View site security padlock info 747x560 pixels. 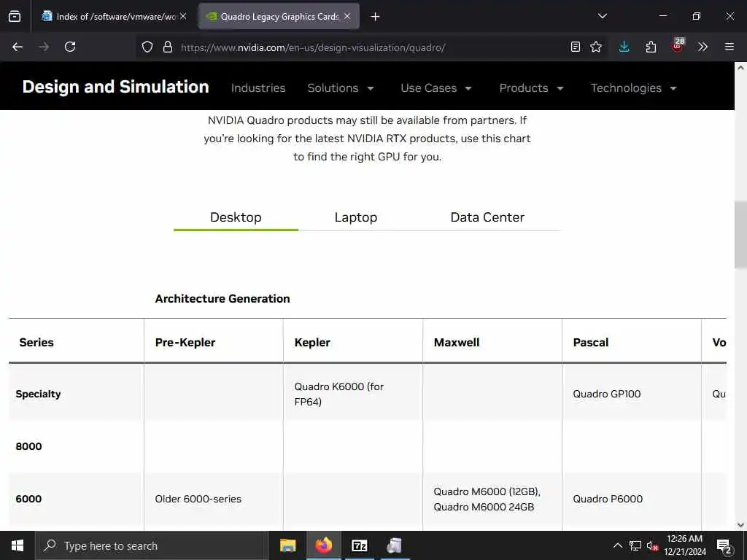(x=167, y=47)
